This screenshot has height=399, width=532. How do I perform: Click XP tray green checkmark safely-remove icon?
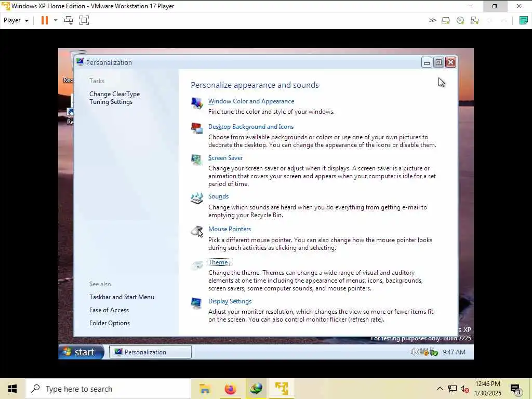coord(434,352)
